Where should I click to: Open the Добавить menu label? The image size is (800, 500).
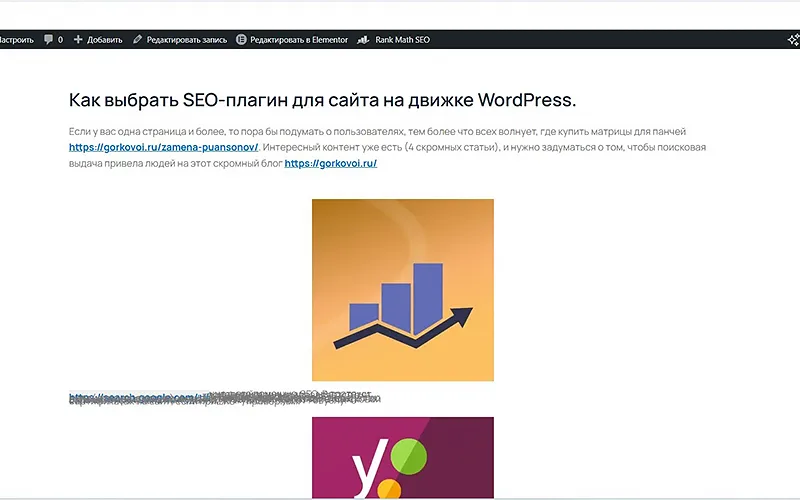point(105,40)
